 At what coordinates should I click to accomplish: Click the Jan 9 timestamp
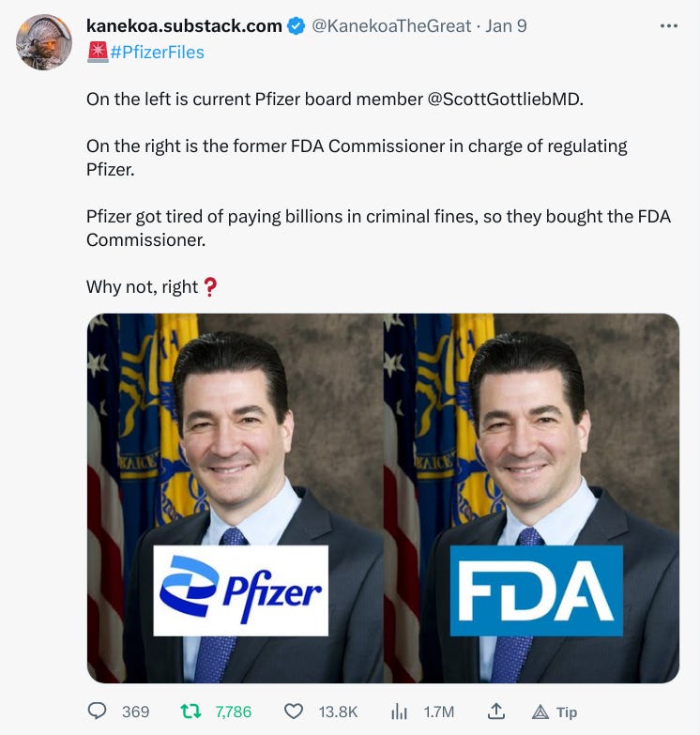tap(506, 25)
